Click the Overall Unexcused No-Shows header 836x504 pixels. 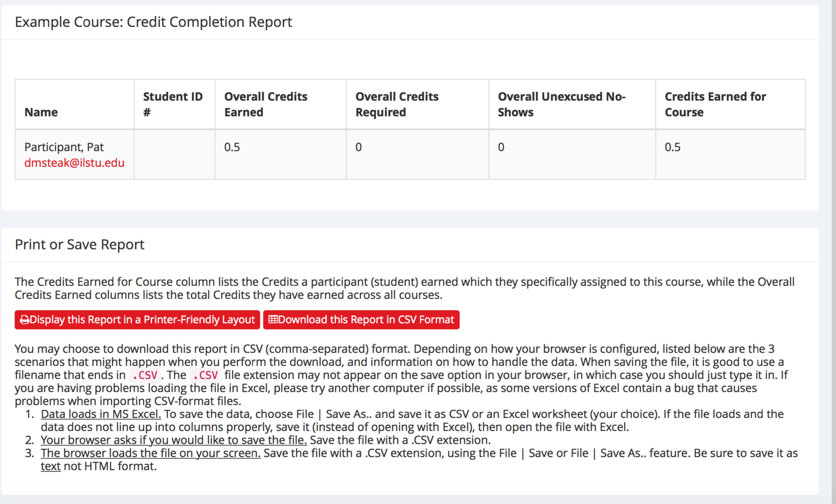(x=561, y=104)
